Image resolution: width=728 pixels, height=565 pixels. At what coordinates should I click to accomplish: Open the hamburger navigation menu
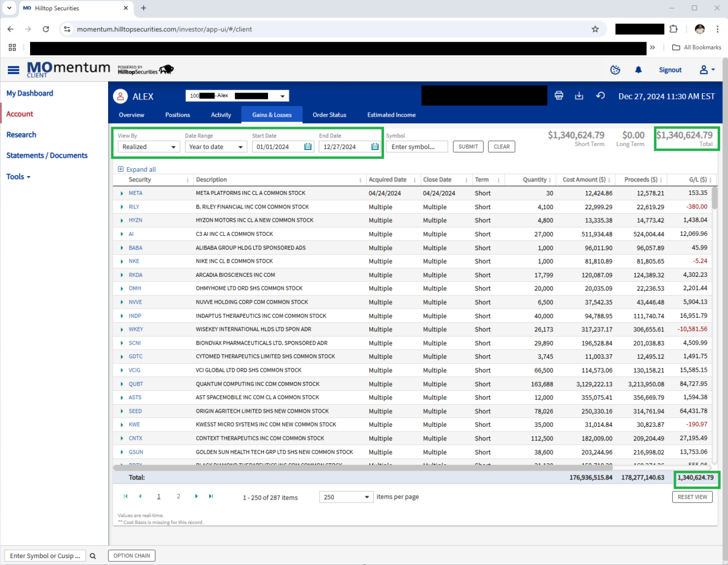point(13,70)
